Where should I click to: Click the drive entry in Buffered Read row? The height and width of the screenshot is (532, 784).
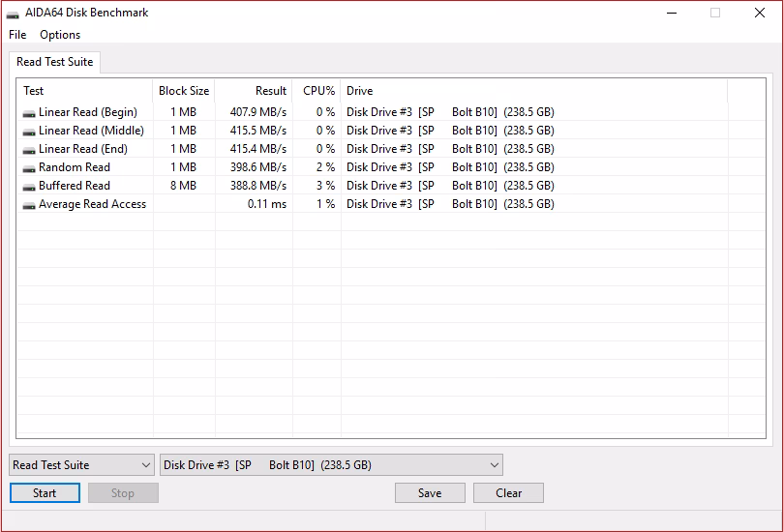pyautogui.click(x=450, y=186)
